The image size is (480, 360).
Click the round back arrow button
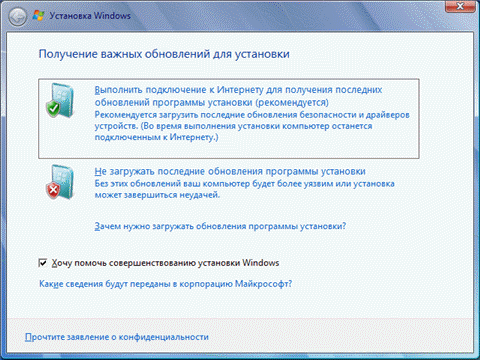[x=17, y=16]
